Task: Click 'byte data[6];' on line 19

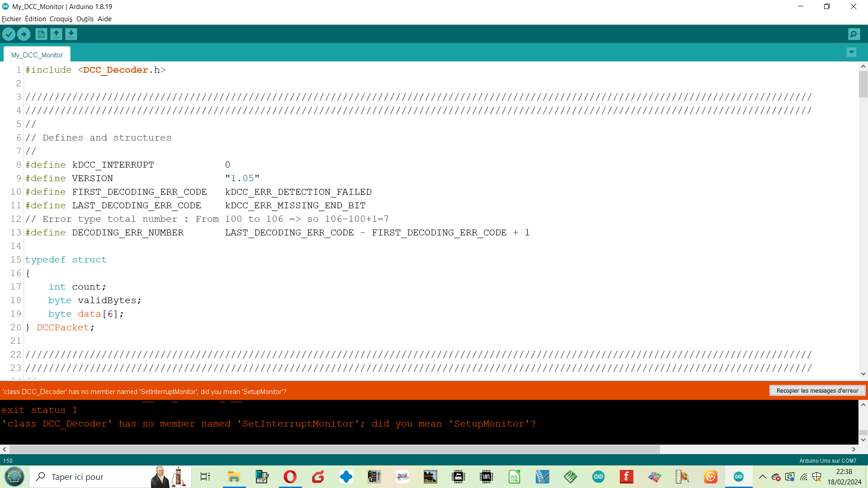Action: point(86,314)
